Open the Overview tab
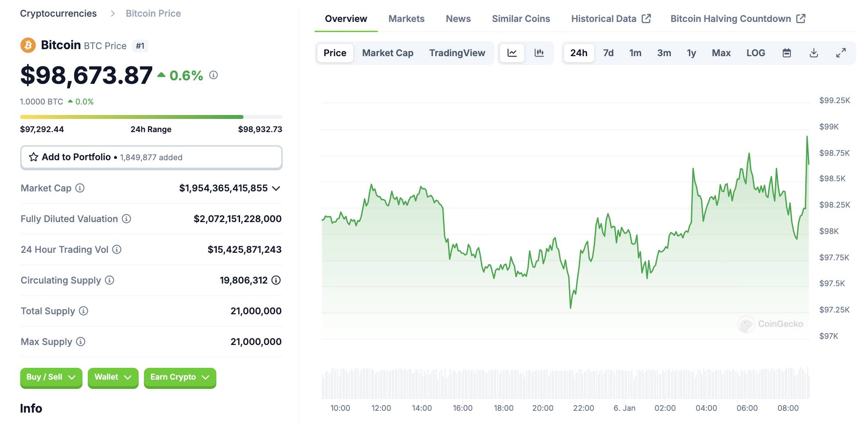 346,19
